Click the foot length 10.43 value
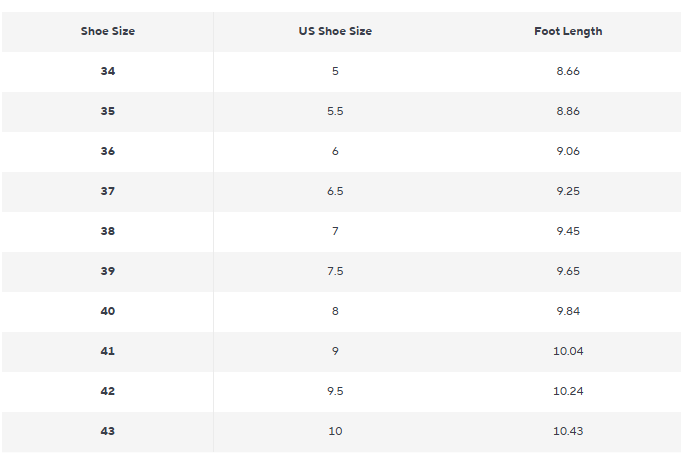Viewport: 689px width, 453px height. coord(568,431)
